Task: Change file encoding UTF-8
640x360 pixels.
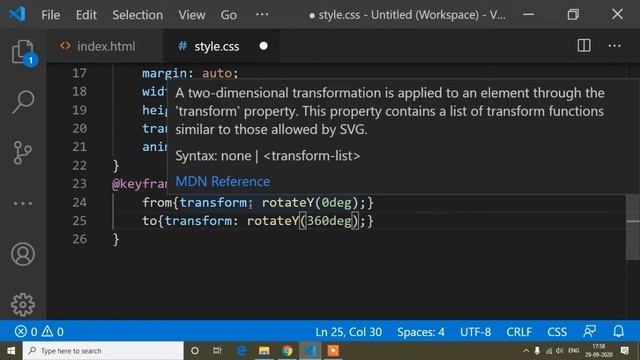Action: coord(476,332)
